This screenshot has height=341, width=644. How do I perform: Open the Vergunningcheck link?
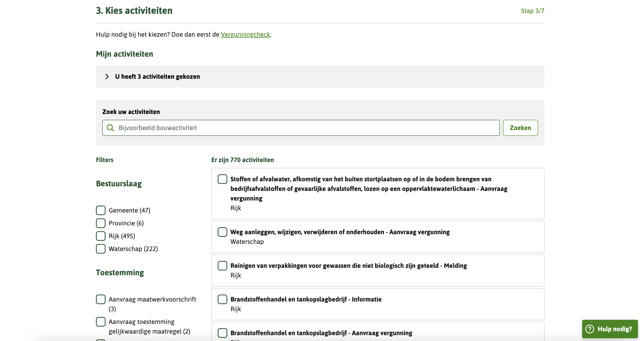[x=245, y=34]
